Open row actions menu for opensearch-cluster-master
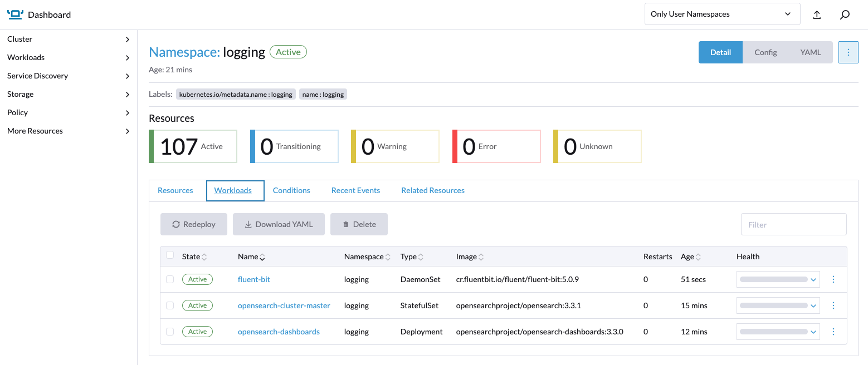The width and height of the screenshot is (868, 365). tap(833, 305)
